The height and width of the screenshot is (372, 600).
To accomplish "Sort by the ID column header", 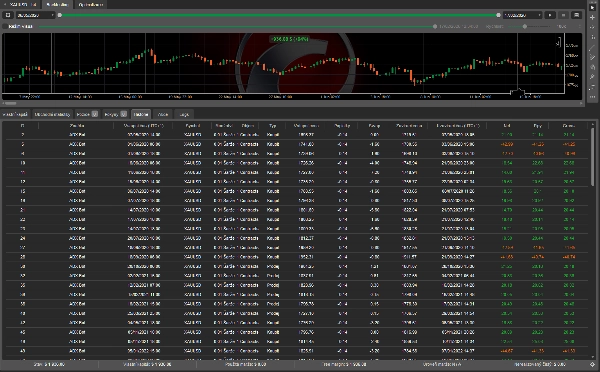I will (x=22, y=126).
